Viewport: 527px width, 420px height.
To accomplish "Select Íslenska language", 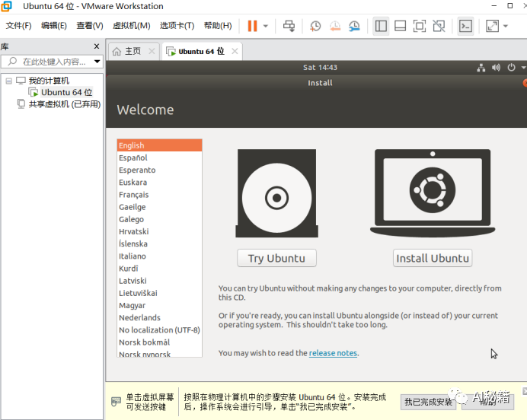I will pos(160,243).
